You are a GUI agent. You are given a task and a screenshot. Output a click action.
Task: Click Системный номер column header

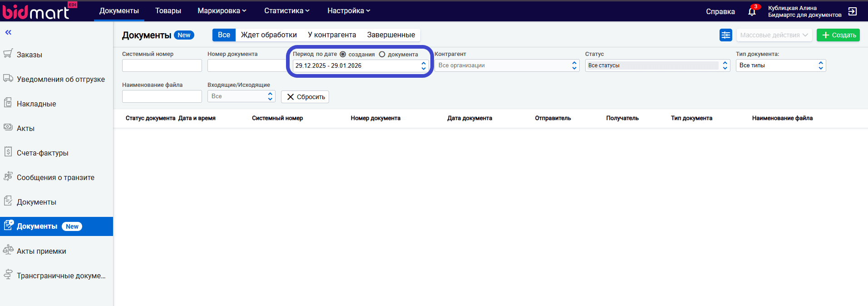(277, 118)
